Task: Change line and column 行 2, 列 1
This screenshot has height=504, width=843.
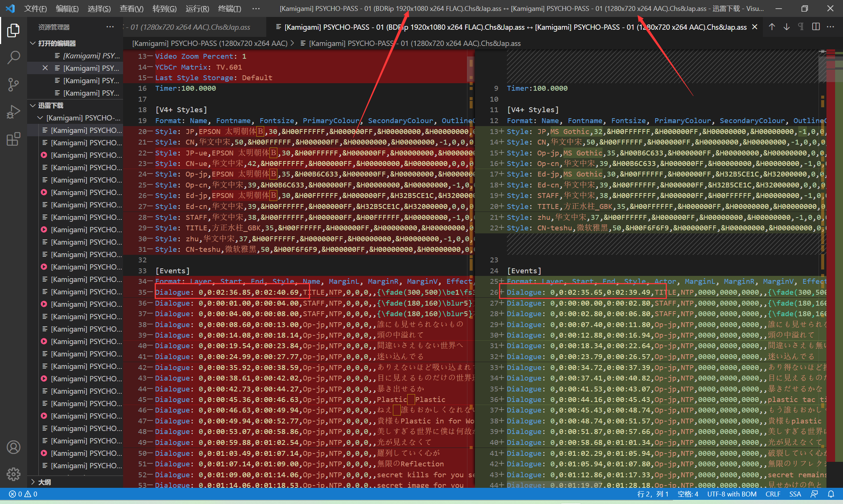Action: coord(653,494)
